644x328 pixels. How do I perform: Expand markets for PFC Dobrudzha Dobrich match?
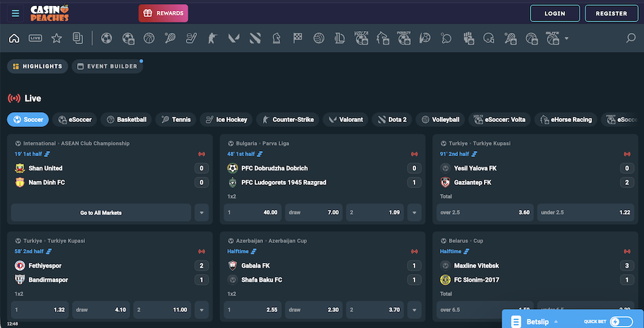point(414,213)
